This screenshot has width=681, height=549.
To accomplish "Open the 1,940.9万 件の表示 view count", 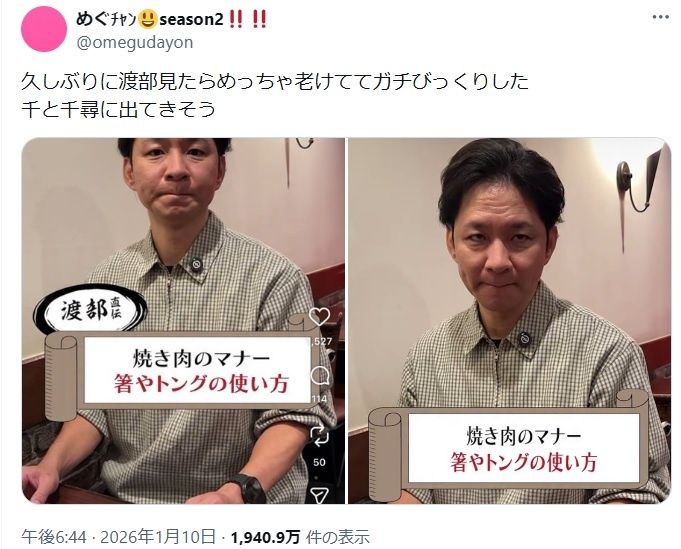I will coord(300,537).
